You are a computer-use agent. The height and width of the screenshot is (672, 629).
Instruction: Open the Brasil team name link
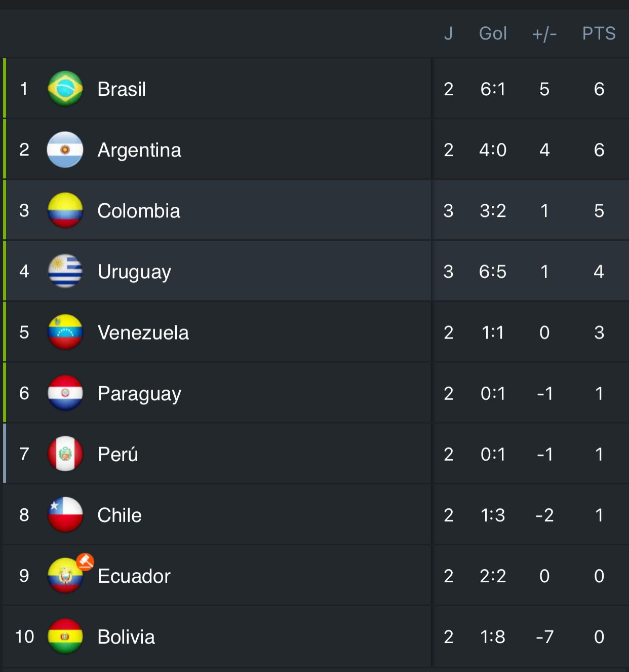click(122, 89)
